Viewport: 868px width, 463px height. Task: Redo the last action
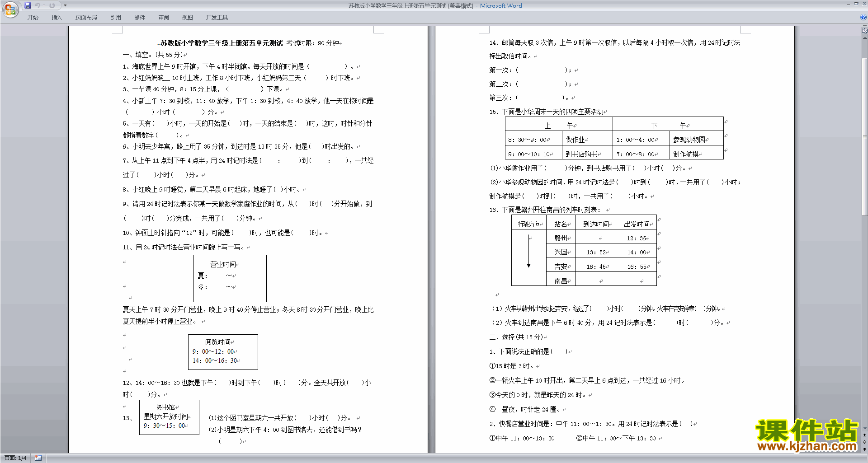[52, 5]
